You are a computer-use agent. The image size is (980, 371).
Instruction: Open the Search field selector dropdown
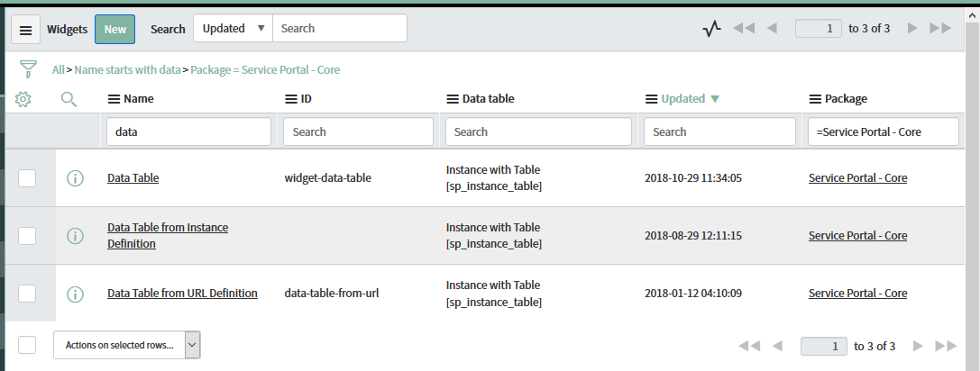click(233, 29)
